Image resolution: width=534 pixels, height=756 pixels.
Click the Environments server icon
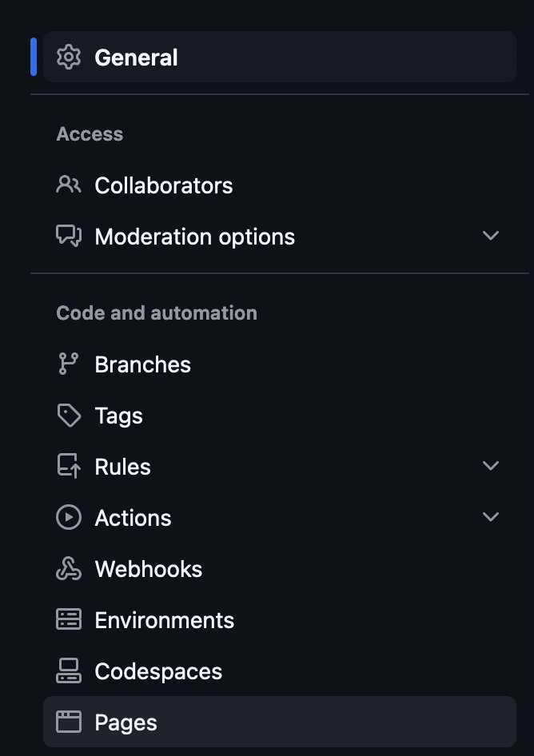[x=69, y=619]
